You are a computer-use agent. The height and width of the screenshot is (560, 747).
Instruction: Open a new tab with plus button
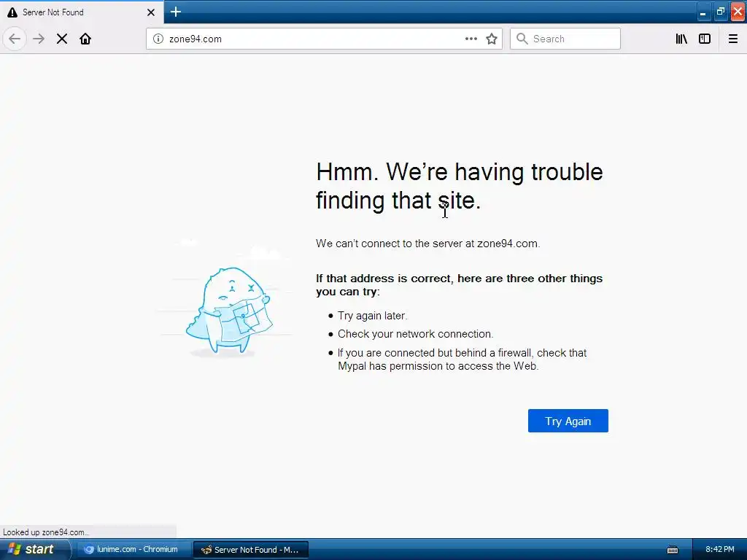(176, 12)
